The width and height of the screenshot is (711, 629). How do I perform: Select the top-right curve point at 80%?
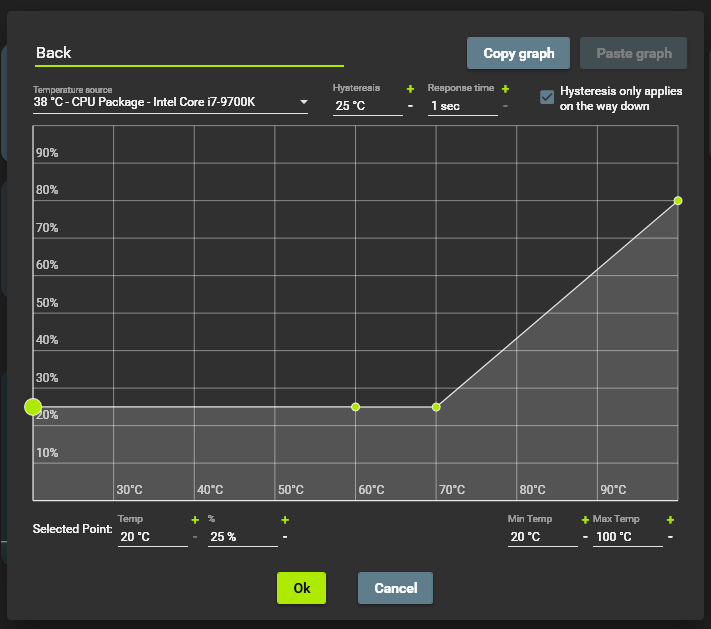tap(678, 201)
